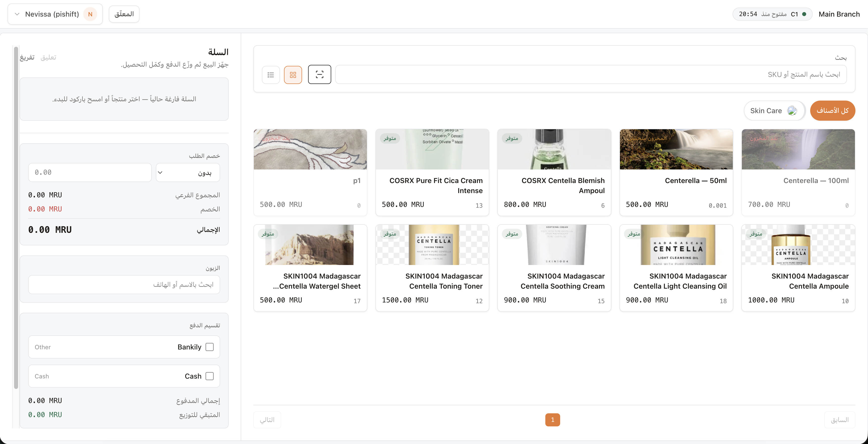
Task: Click the order discount amount field
Action: click(x=90, y=173)
